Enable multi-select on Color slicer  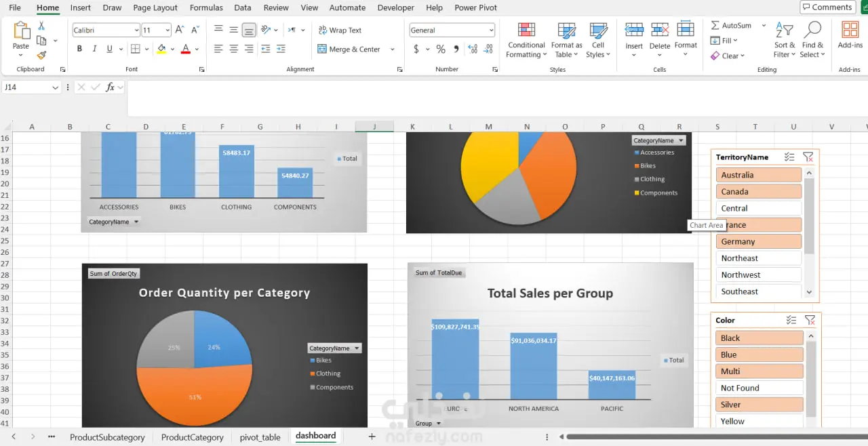pyautogui.click(x=791, y=320)
